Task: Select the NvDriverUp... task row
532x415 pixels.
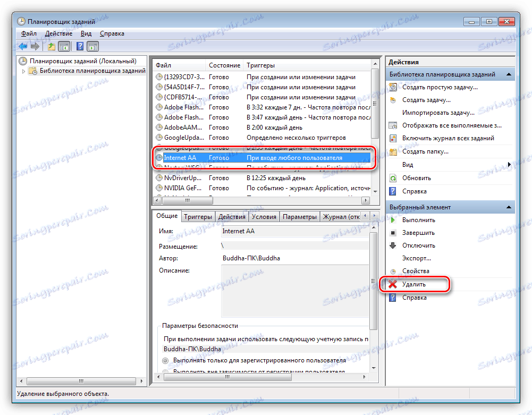Action: tap(263, 178)
